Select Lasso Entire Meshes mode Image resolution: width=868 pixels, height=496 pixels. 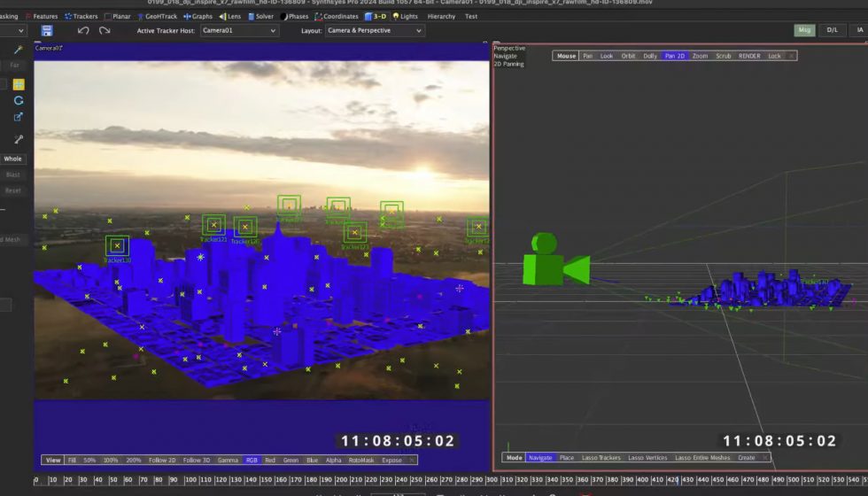click(703, 458)
